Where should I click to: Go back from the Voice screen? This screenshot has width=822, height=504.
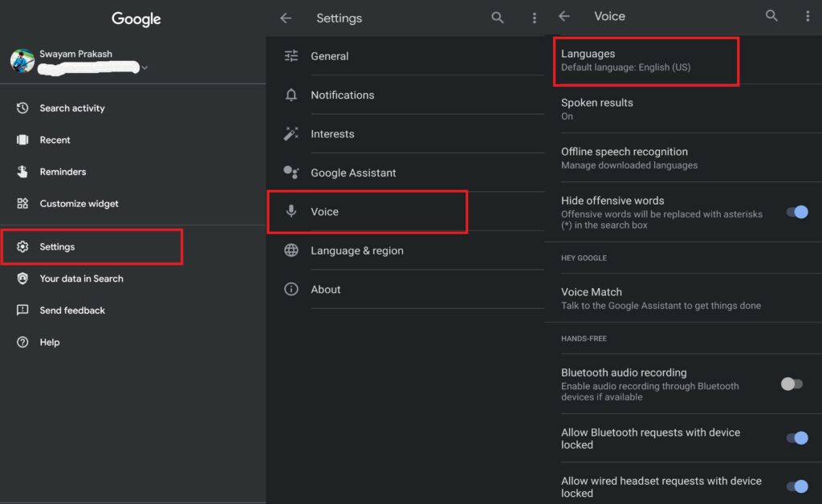564,16
